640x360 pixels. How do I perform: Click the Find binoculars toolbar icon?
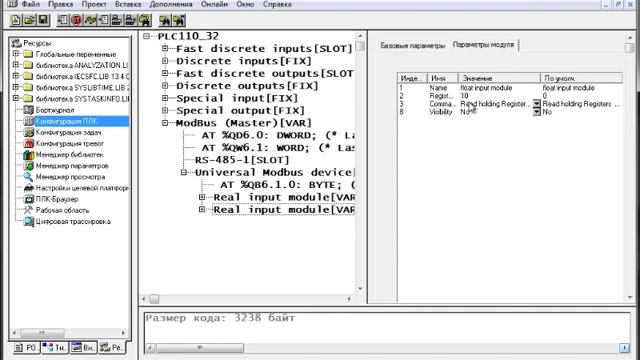tap(164, 20)
